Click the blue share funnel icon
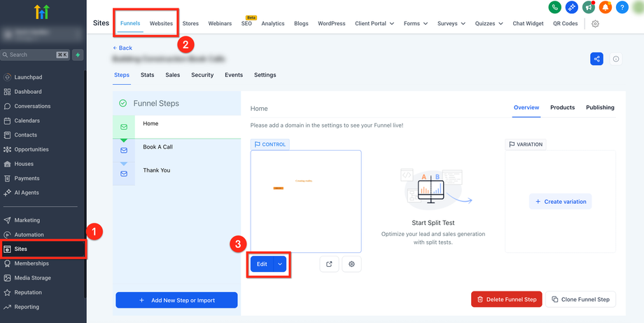 pos(596,59)
